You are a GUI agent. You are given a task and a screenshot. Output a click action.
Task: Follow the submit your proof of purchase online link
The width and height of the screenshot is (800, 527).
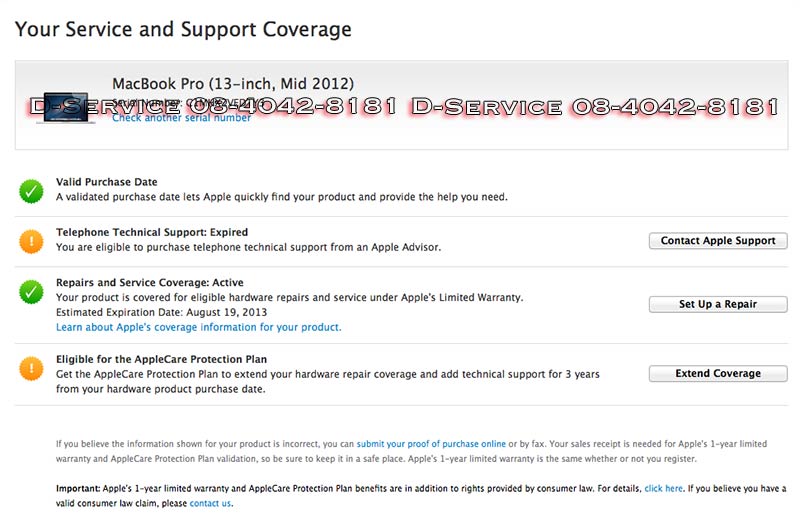click(431, 443)
